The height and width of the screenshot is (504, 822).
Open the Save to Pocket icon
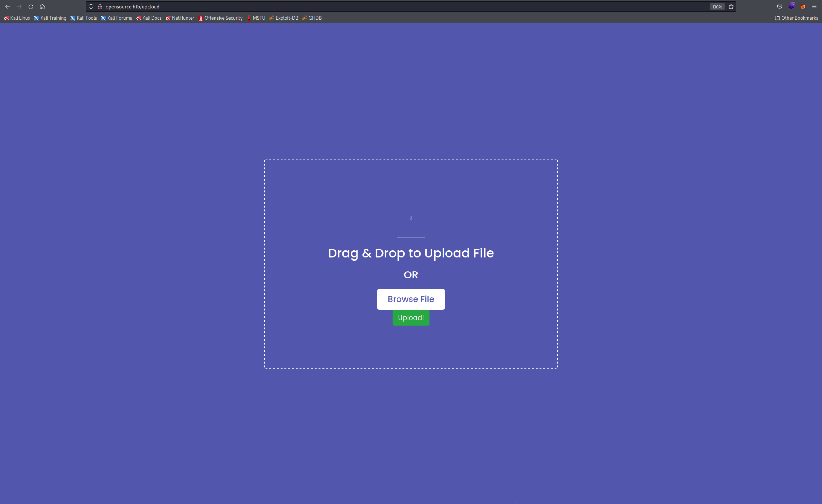coord(780,7)
